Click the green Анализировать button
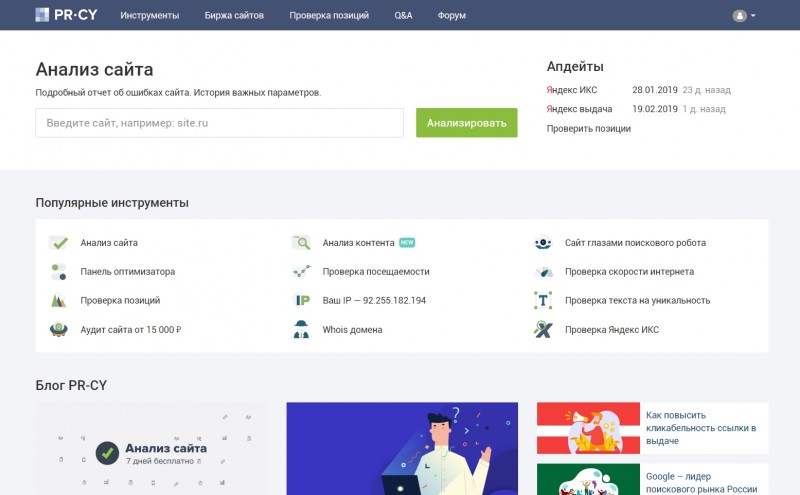Viewport: 800px width, 495px height. coord(466,123)
